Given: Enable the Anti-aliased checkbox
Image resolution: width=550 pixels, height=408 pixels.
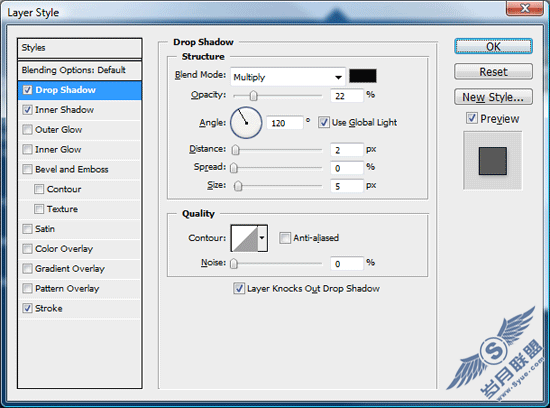Looking at the screenshot, I should pyautogui.click(x=285, y=238).
